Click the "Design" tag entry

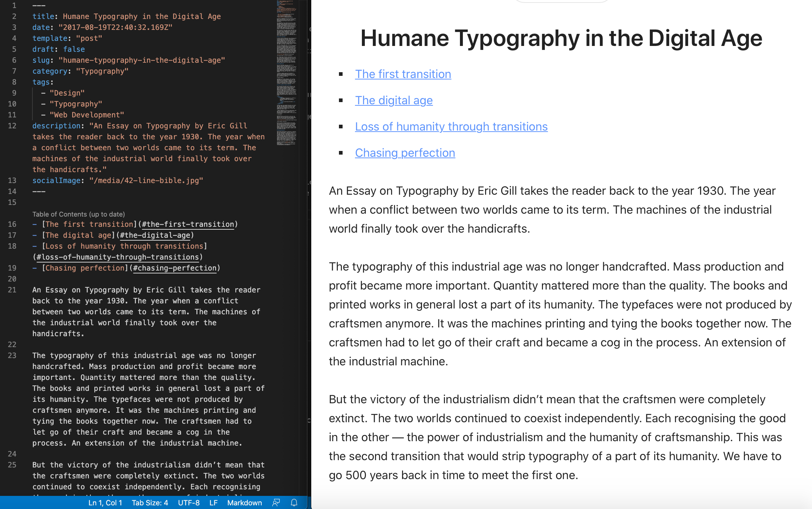(67, 93)
